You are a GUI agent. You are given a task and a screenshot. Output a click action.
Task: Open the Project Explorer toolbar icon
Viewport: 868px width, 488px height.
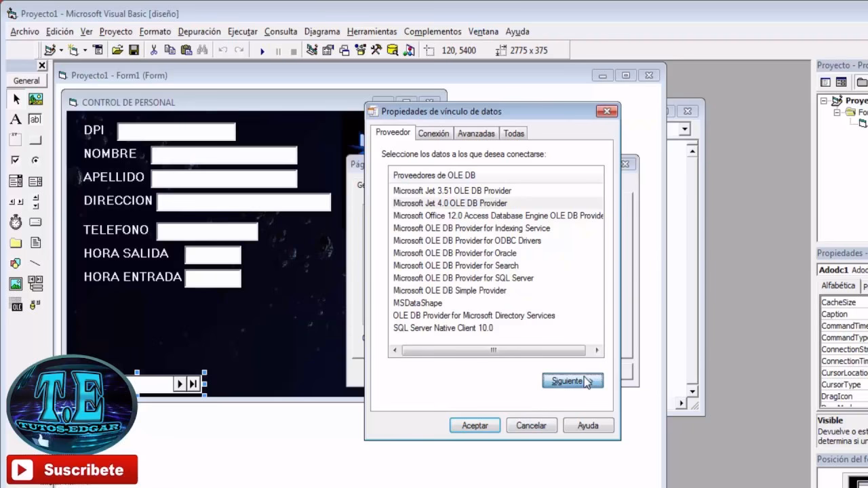(312, 50)
